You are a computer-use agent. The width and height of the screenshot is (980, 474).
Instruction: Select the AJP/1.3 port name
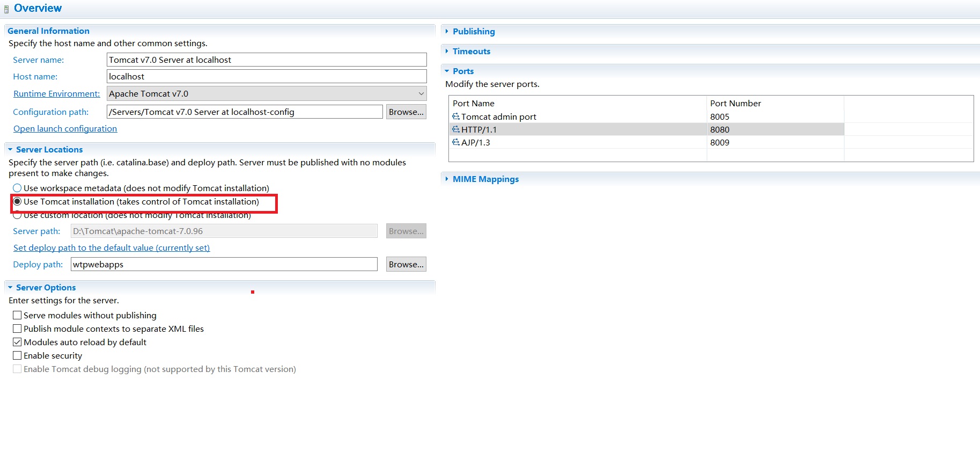(476, 142)
